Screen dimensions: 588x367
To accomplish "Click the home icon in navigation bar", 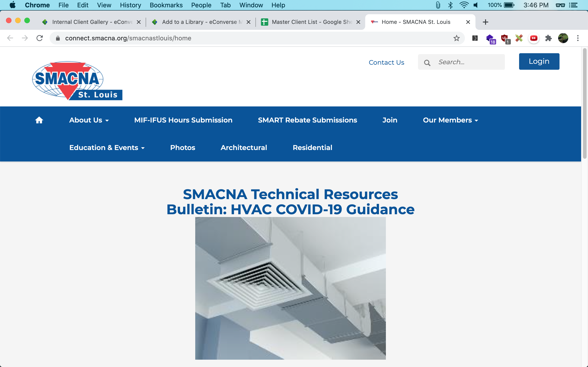I will click(x=39, y=120).
